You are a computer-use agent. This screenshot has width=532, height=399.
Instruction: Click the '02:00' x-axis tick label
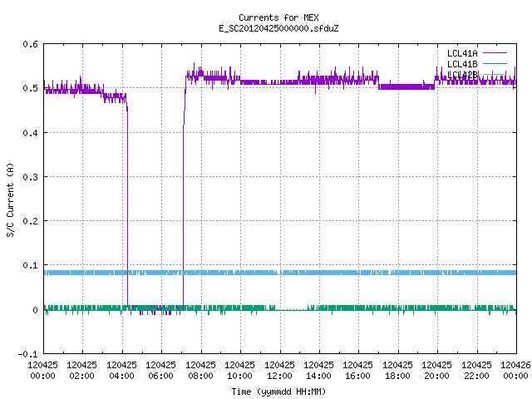(81, 376)
